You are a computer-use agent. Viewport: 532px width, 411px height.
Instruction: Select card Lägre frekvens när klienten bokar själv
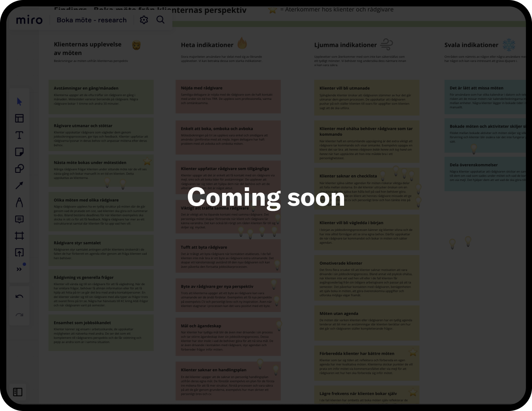coord(367,395)
